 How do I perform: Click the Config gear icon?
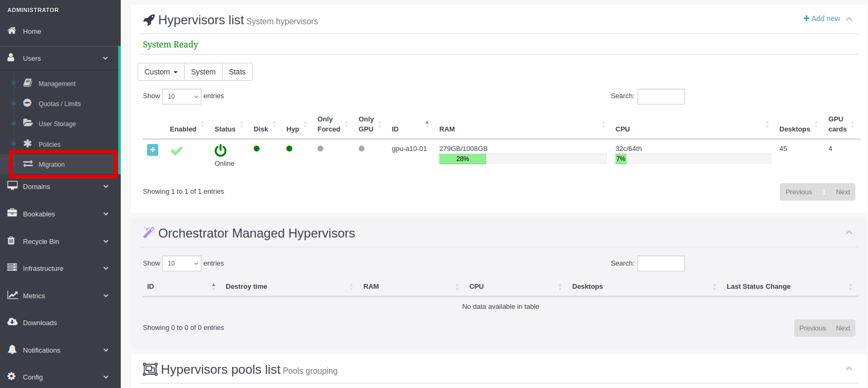coord(12,376)
